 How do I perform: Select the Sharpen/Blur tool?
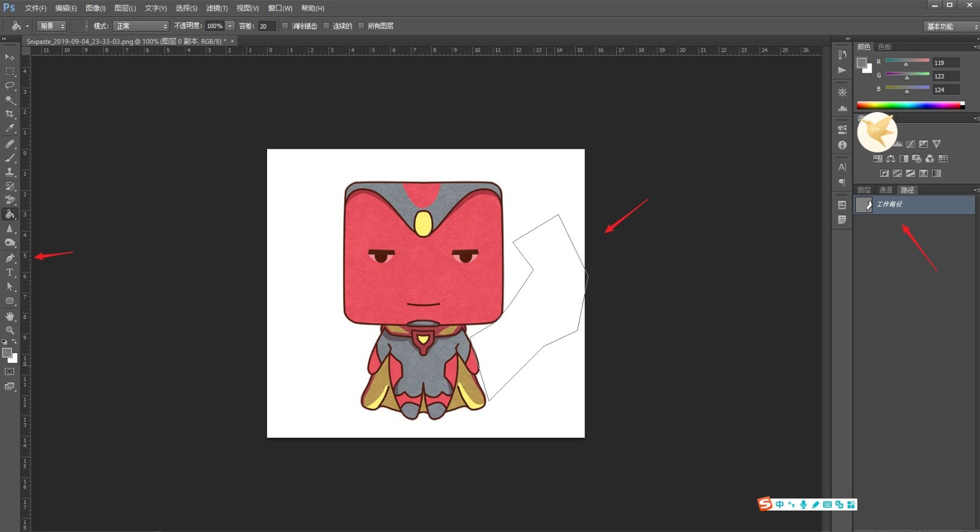pos(10,228)
